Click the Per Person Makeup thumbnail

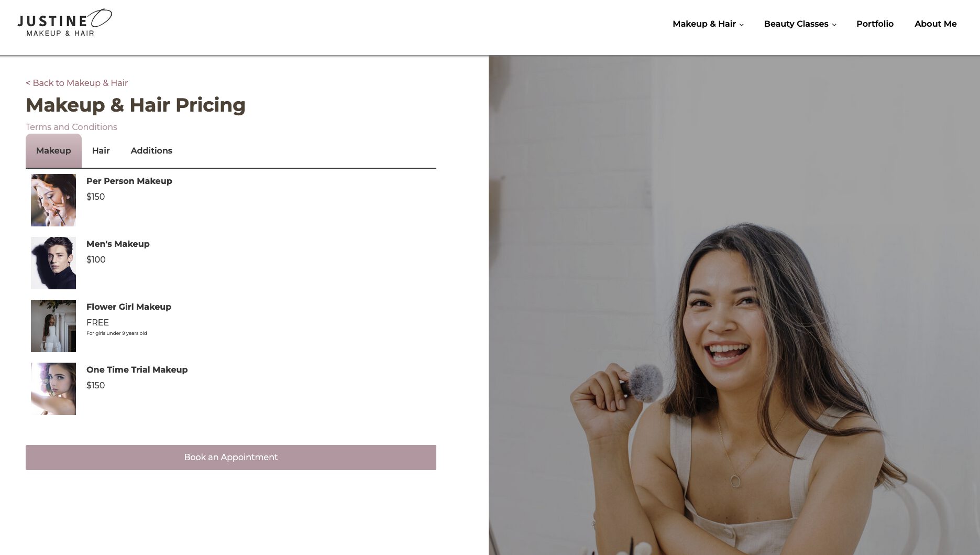pyautogui.click(x=53, y=200)
